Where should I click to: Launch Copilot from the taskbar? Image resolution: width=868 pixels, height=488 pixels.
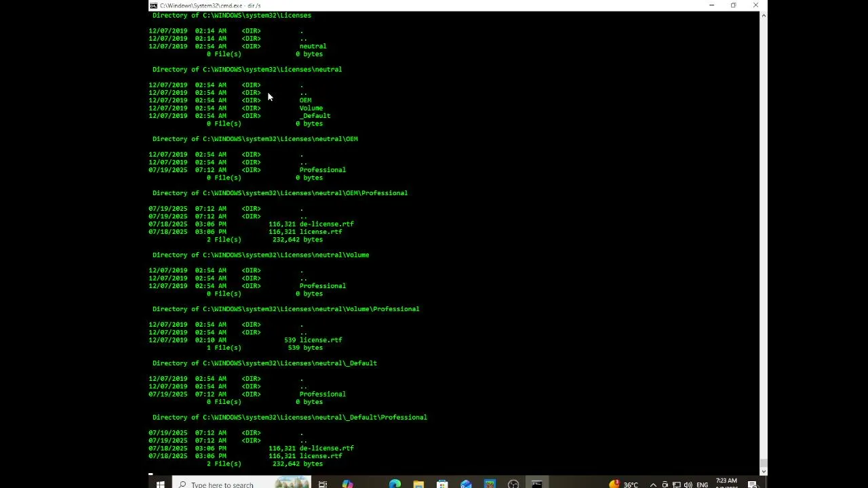pyautogui.click(x=347, y=484)
